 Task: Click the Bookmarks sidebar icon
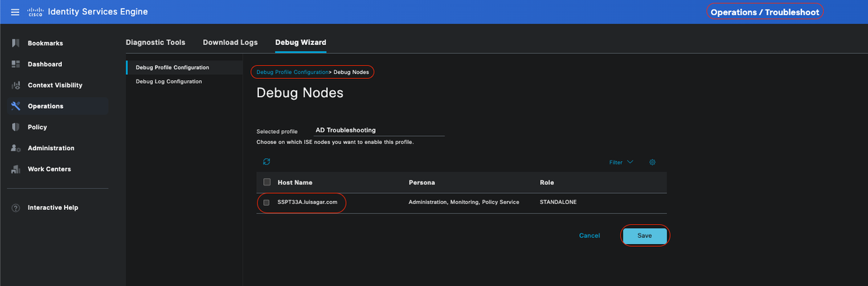click(x=16, y=43)
